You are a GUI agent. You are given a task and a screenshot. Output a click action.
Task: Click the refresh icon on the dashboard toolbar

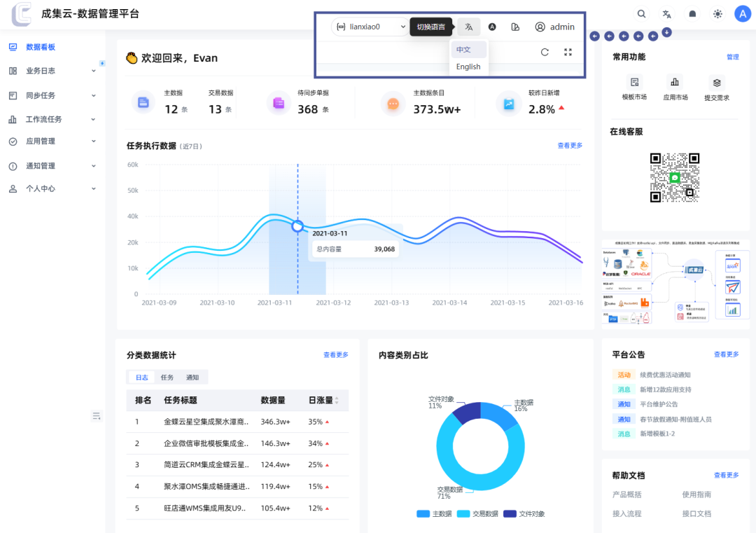(x=545, y=52)
